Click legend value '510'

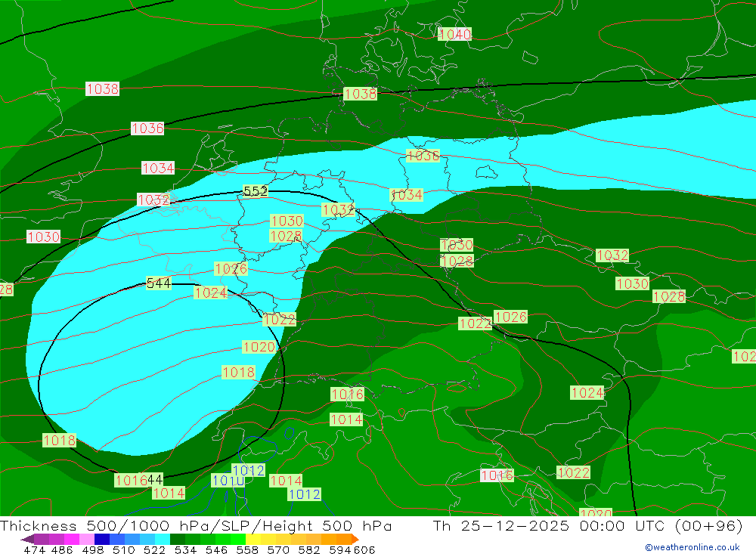pos(124,550)
